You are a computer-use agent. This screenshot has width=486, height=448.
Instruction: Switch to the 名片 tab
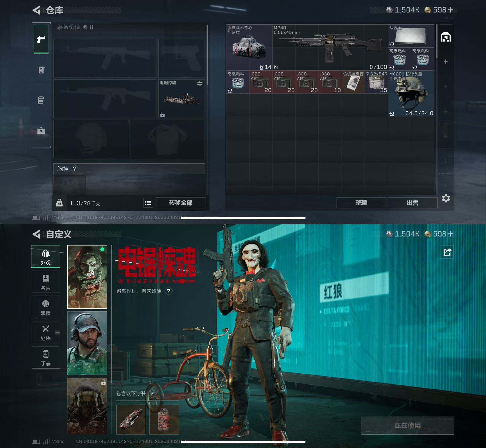tap(46, 282)
